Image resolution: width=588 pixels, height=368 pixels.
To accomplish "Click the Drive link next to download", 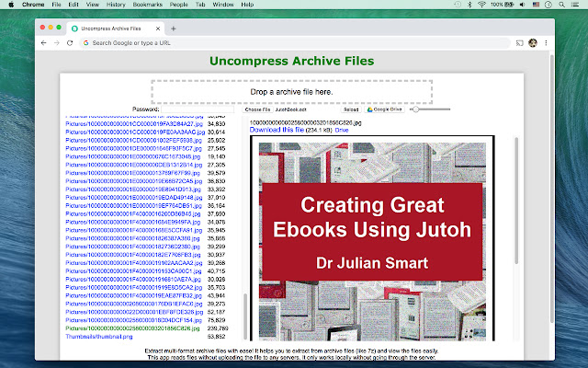I will (342, 130).
